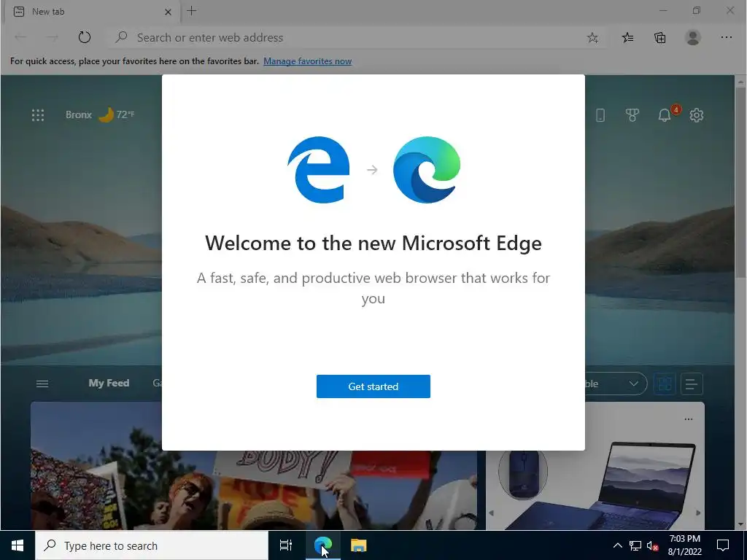Open the Settings and more ellipsis menu

click(x=726, y=37)
